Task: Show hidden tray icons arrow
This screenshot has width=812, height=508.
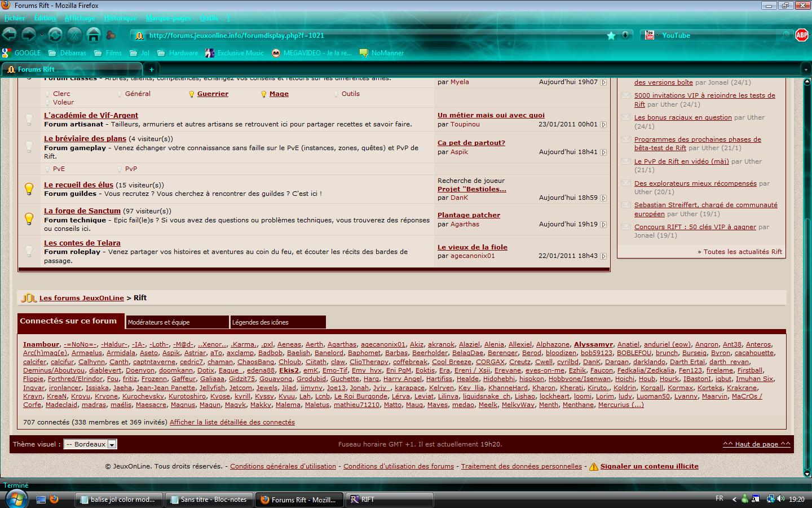Action: (734, 499)
